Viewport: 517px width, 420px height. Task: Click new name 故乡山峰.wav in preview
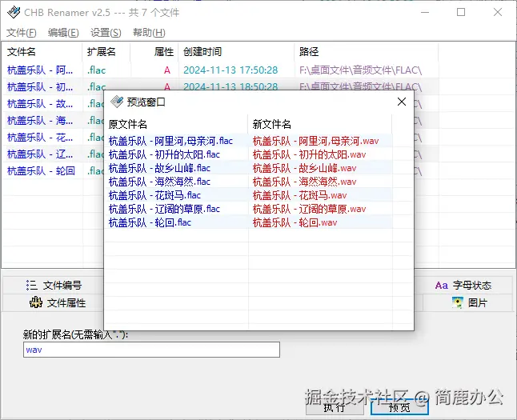(304, 168)
